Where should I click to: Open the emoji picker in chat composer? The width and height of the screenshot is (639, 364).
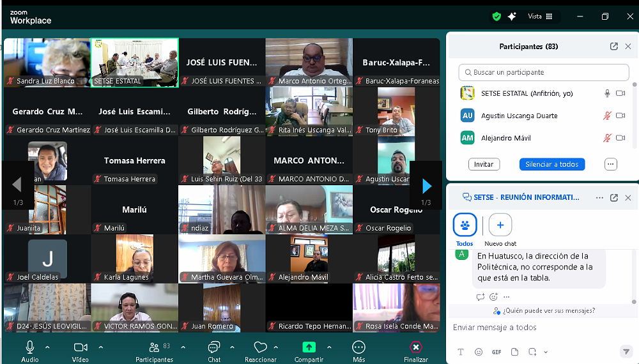pos(479,352)
